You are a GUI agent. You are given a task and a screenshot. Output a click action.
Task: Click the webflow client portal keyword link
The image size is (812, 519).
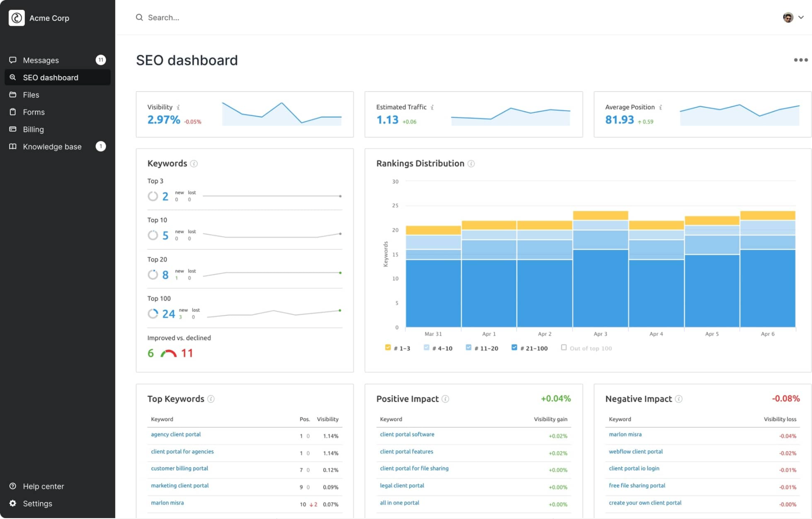[635, 452]
